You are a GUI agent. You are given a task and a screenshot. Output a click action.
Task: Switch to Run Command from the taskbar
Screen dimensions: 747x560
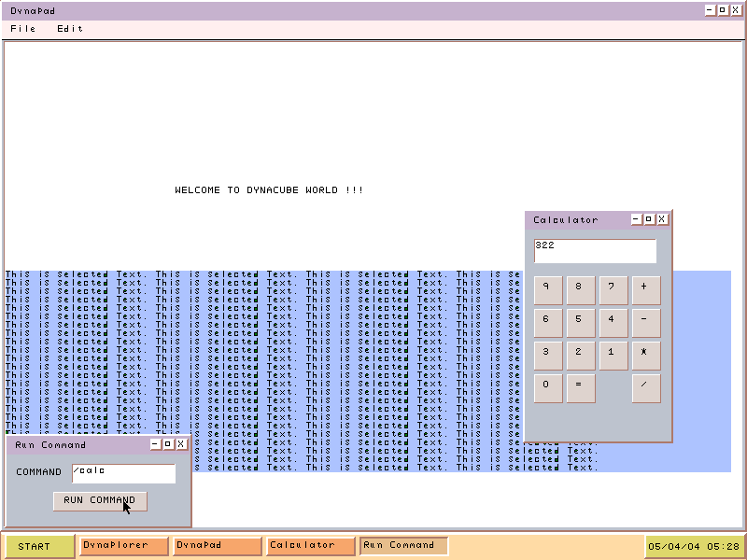coord(404,546)
